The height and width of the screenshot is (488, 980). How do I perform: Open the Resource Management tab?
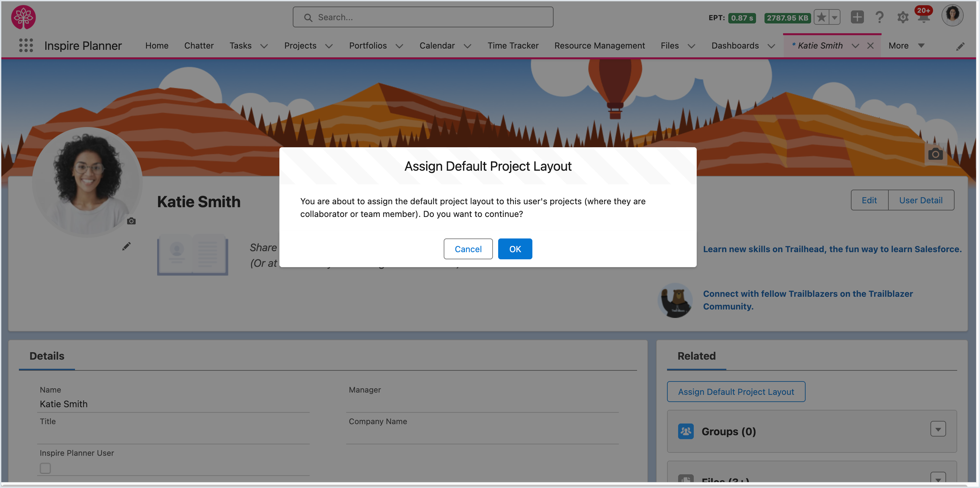tap(599, 46)
